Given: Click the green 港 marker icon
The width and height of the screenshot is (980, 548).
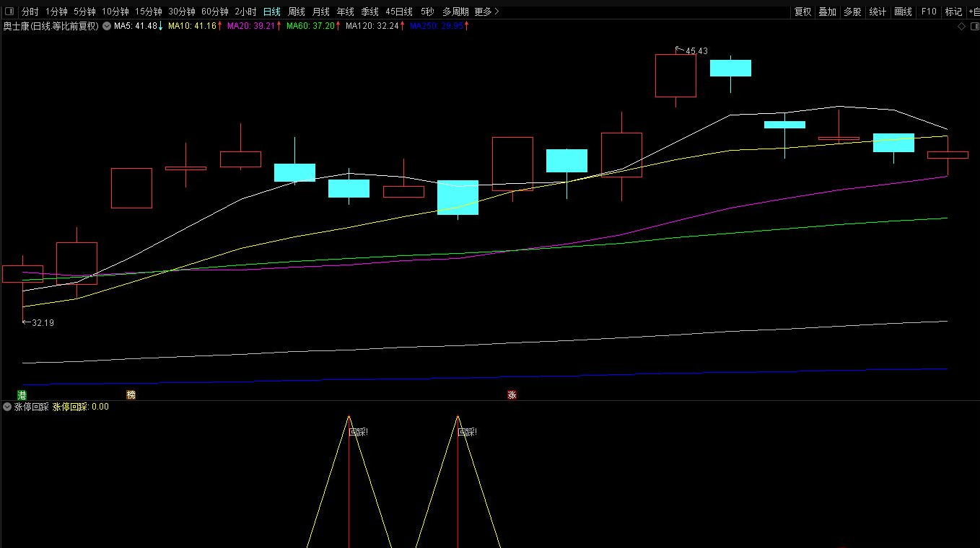Looking at the screenshot, I should coord(22,394).
